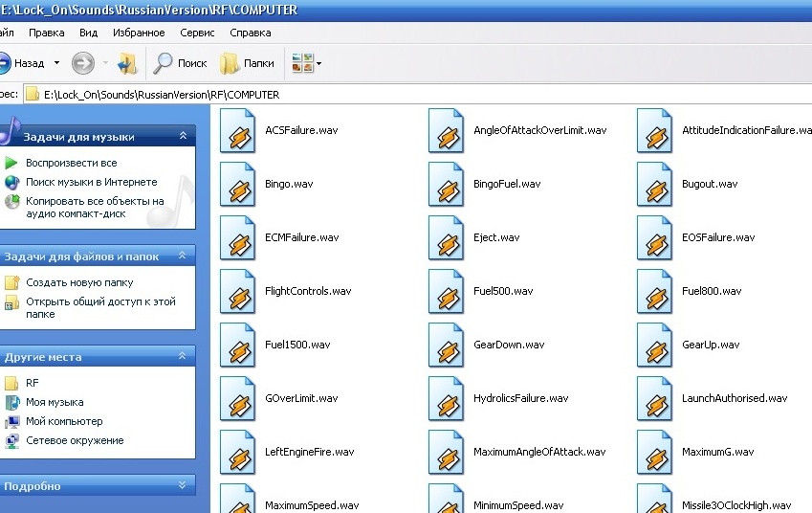Click the GearDown.wav file icon
Image resolution: width=812 pixels, height=513 pixels.
447,346
